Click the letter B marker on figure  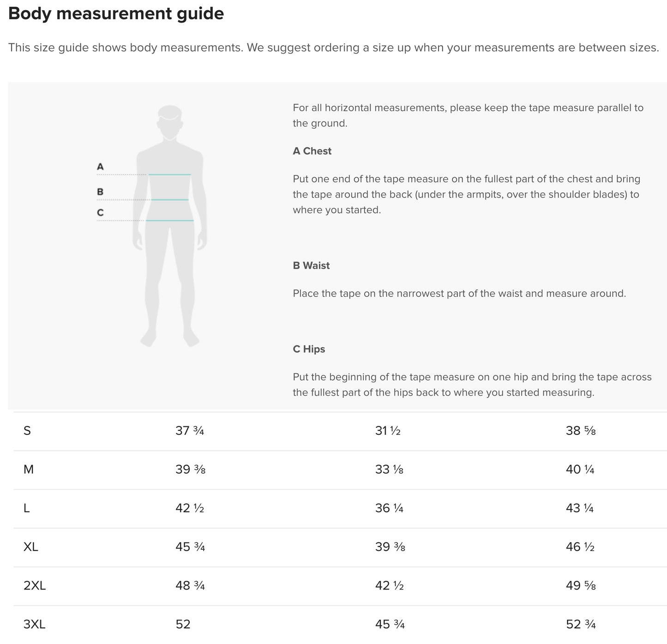click(100, 192)
